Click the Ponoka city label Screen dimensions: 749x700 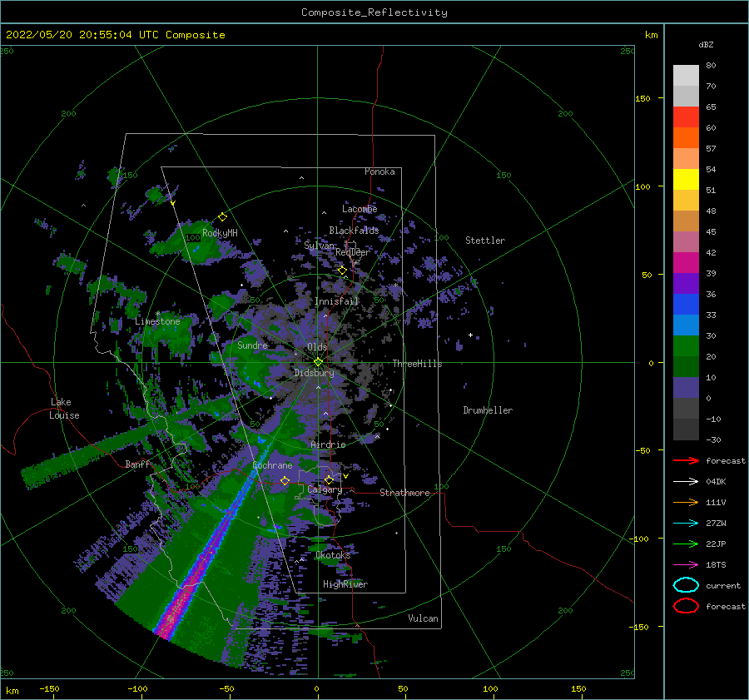pyautogui.click(x=379, y=171)
